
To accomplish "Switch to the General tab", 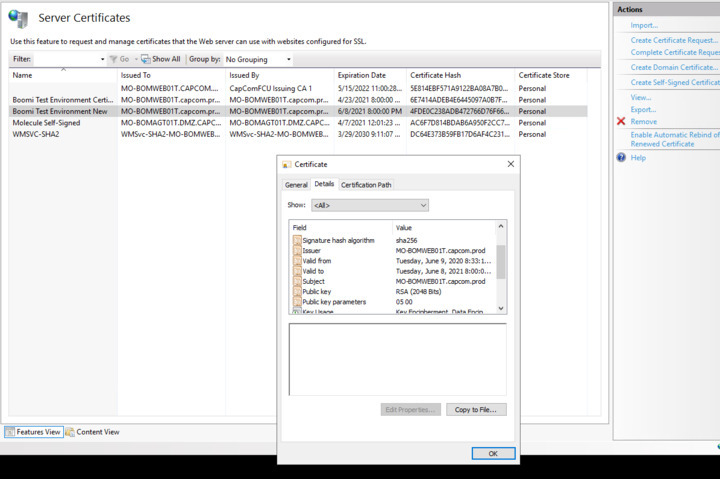I will [296, 185].
